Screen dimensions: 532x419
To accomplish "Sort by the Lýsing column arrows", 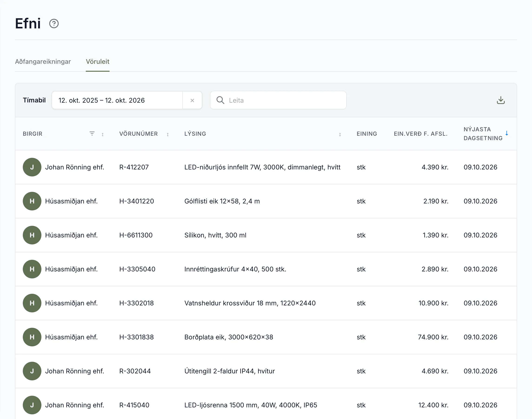I will tap(340, 135).
